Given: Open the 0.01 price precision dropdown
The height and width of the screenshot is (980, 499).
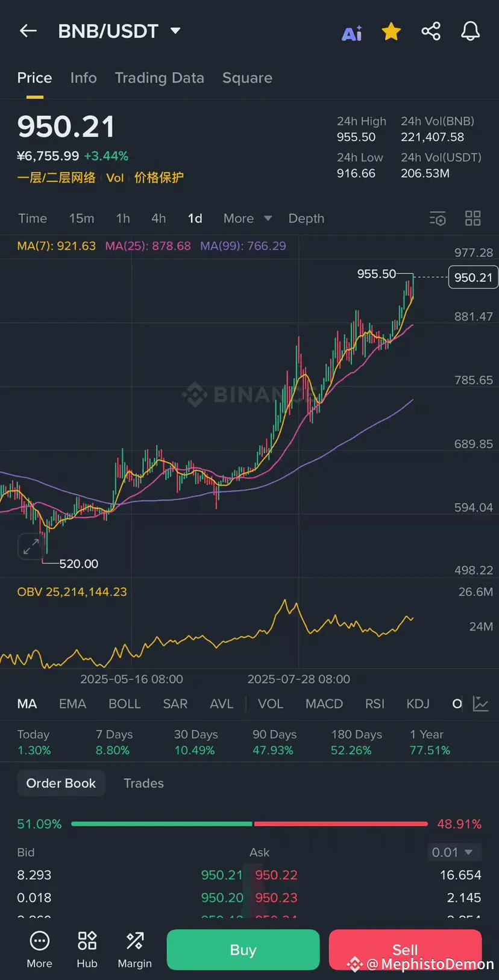Looking at the screenshot, I should click(x=454, y=852).
